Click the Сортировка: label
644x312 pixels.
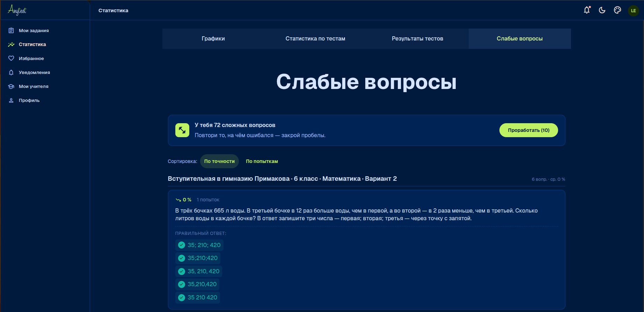pyautogui.click(x=182, y=161)
